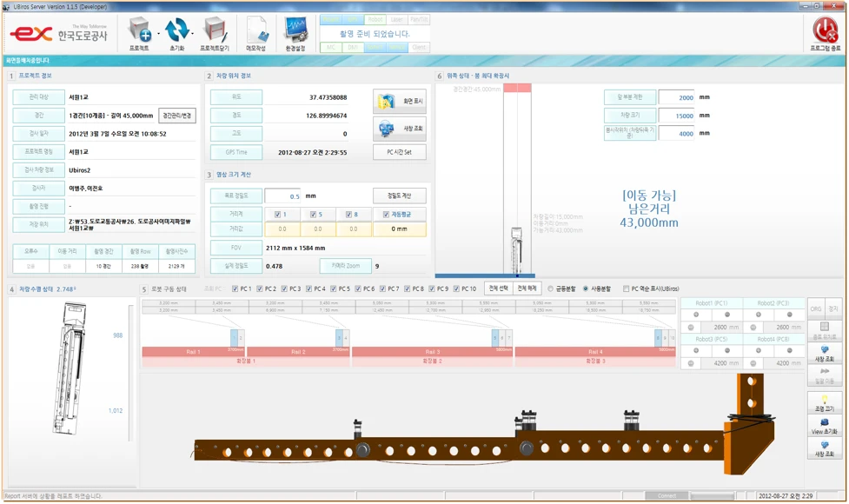This screenshot has width=849, height=504.
Task: Click the 앞부분 제한 2000 input field
Action: tap(677, 97)
